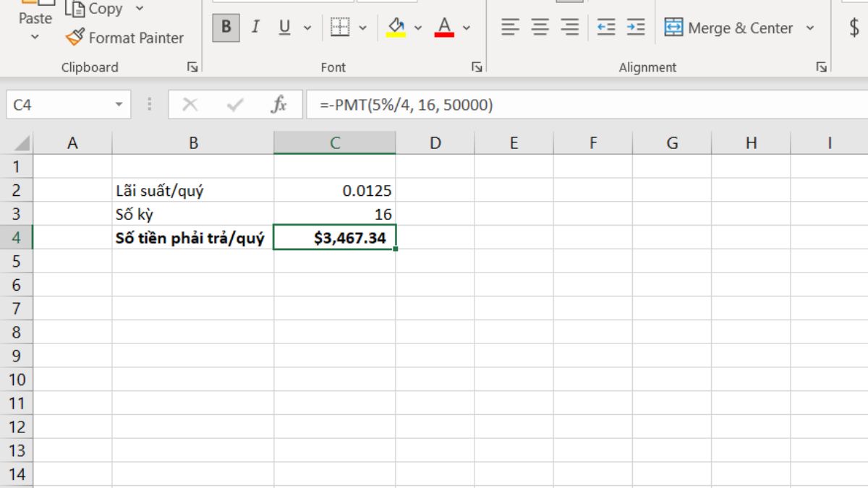Decrease indent icon
This screenshot has height=488, width=868.
pos(606,27)
